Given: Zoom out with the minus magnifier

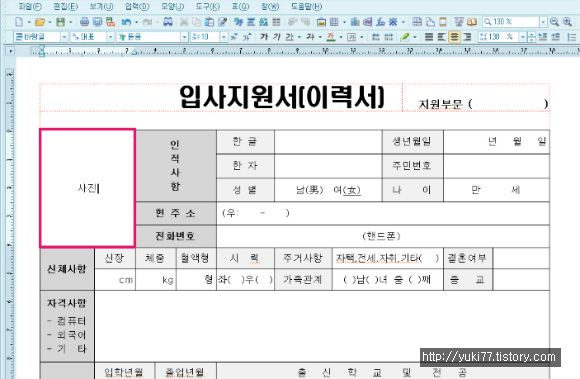Looking at the screenshot, I should [x=554, y=22].
